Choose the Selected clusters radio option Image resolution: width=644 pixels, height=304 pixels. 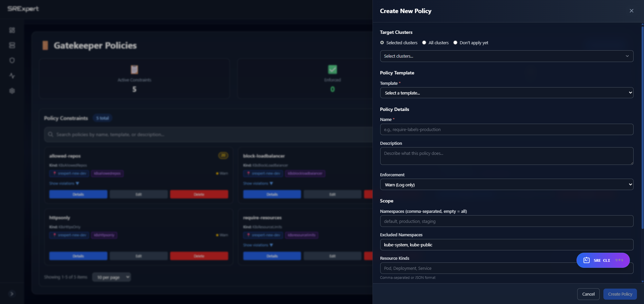[x=382, y=43]
